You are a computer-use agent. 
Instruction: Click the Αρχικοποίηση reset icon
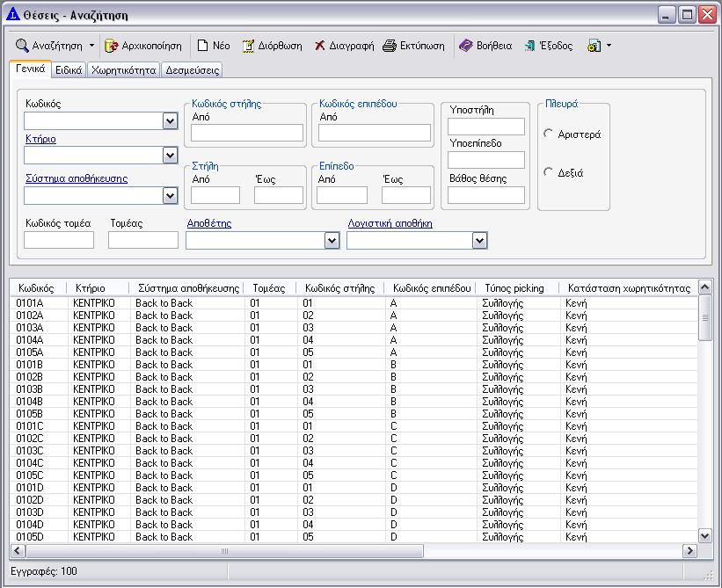point(112,46)
